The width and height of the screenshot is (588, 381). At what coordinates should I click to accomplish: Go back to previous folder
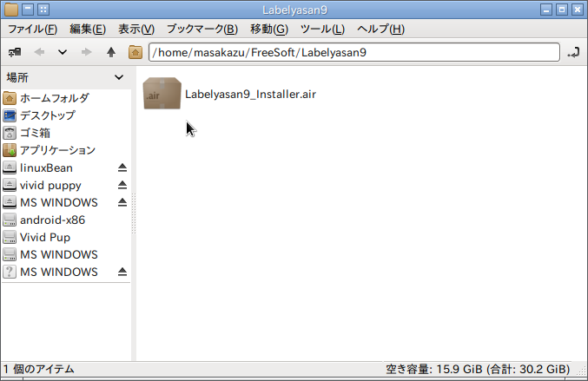[39, 52]
